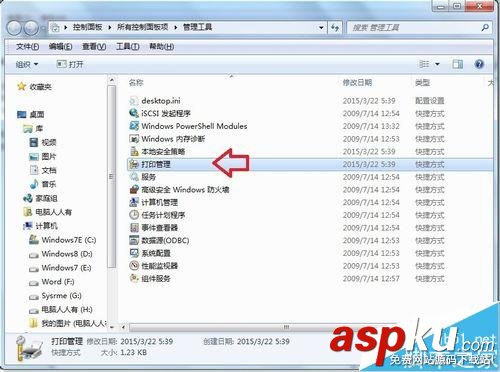Select 计算机 in navigation pane

point(40,226)
